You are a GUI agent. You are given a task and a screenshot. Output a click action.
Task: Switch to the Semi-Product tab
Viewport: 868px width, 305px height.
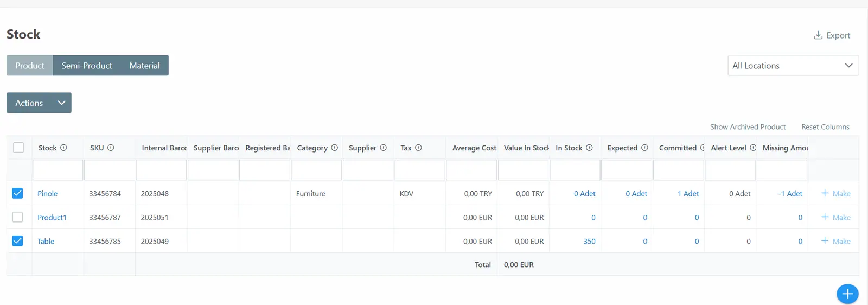(x=87, y=65)
